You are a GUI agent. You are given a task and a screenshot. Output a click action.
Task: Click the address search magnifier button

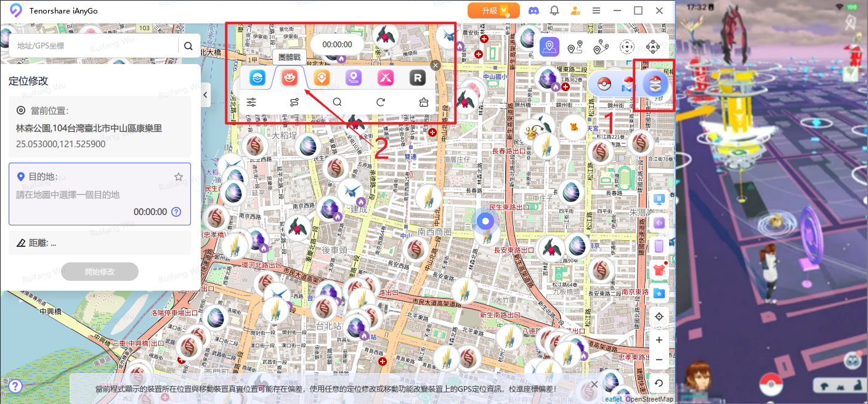189,46
